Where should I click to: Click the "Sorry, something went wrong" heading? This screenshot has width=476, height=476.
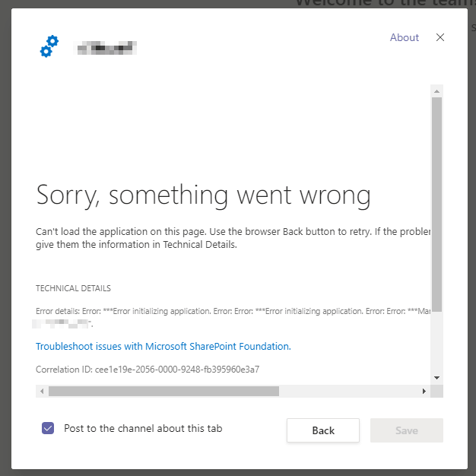203,195
